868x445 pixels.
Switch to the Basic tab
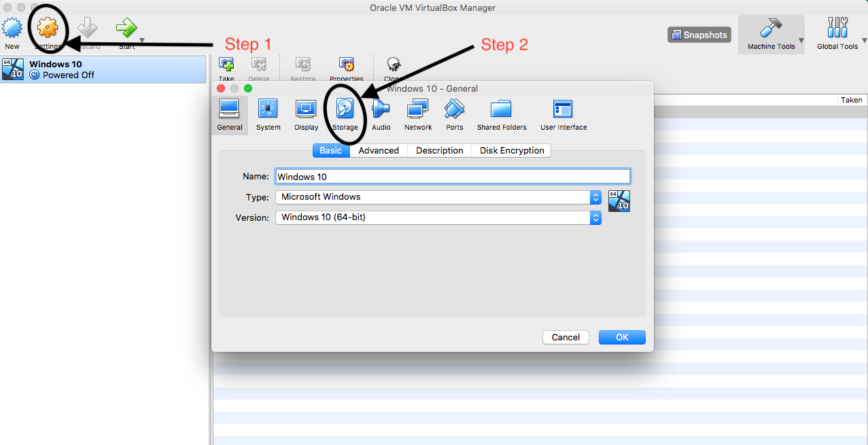331,150
